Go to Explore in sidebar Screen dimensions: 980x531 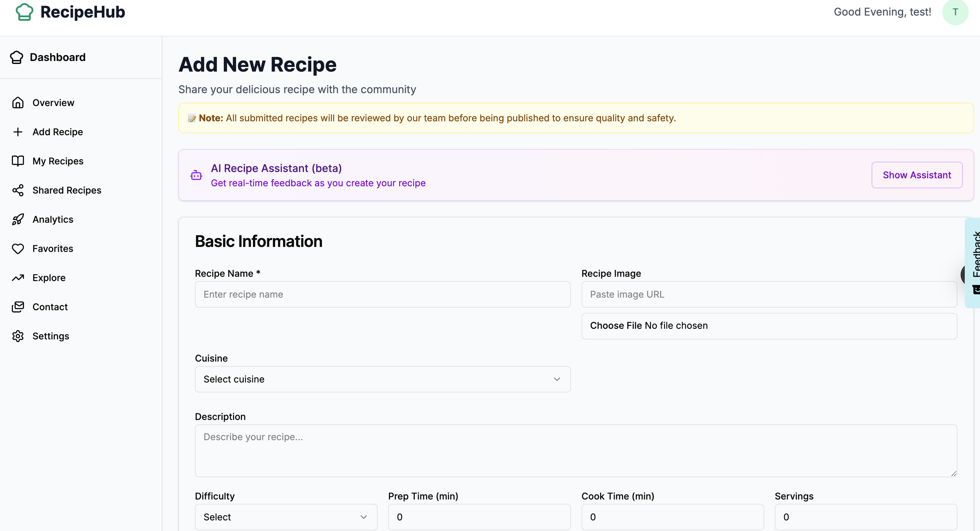click(49, 278)
